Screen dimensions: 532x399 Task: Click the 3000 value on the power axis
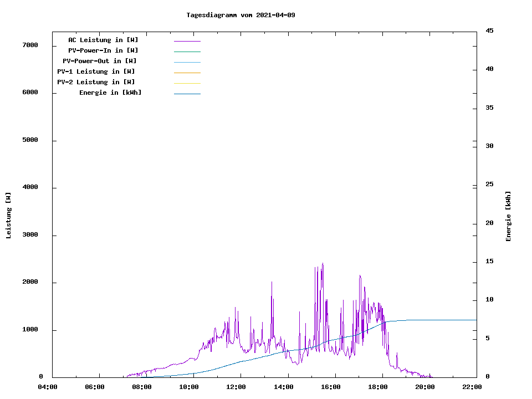point(30,235)
